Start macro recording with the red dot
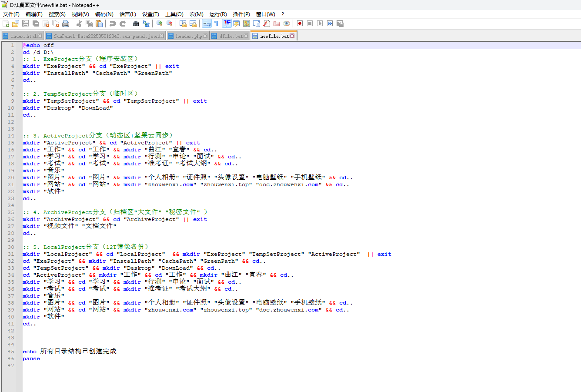The height and width of the screenshot is (392, 581). pos(300,23)
